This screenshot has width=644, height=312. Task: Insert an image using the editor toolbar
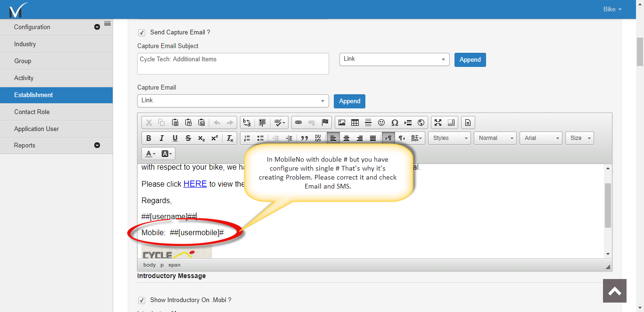pos(342,123)
